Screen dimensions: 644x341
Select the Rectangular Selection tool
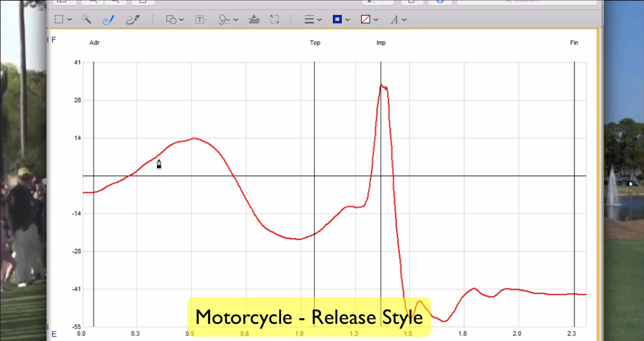coord(59,20)
